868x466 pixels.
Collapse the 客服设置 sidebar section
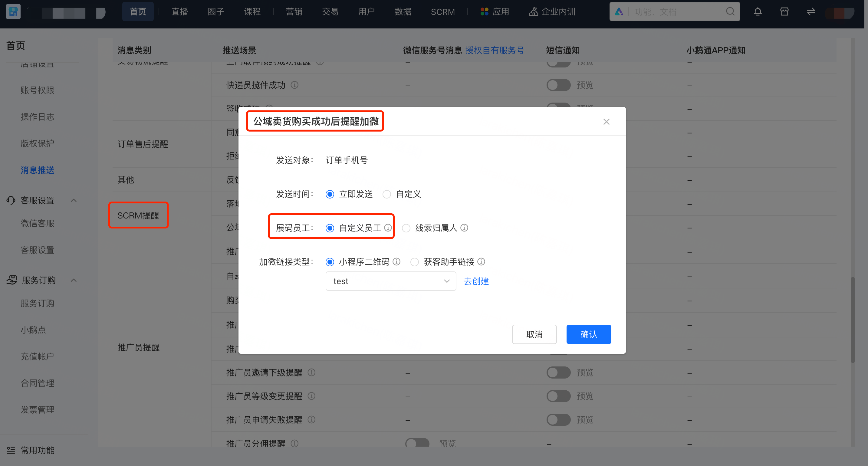74,200
